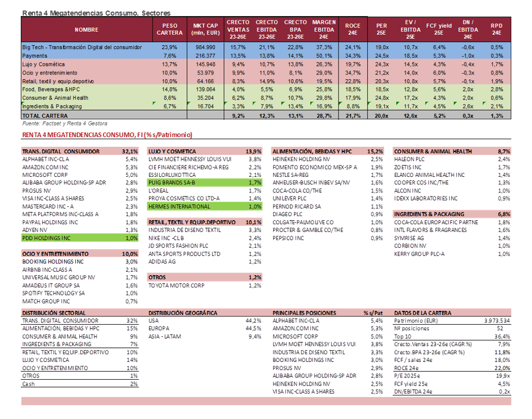This screenshot has width=532, height=419.
Task: Select the 'ANTA SPORTS PRODUCTS LTD' holding
Action: click(x=184, y=254)
